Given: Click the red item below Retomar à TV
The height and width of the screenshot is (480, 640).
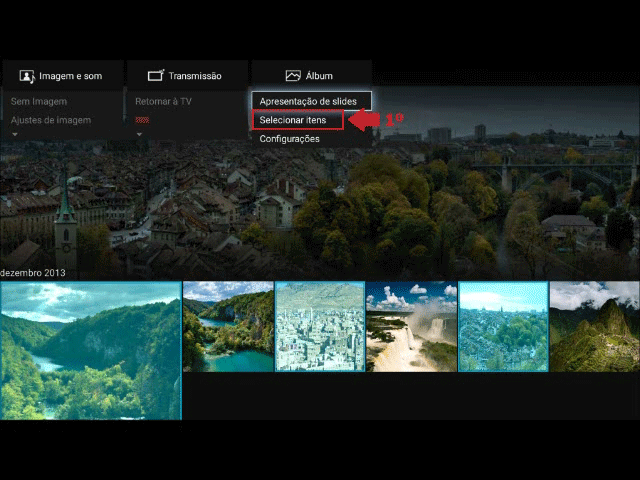Looking at the screenshot, I should click(x=142, y=120).
